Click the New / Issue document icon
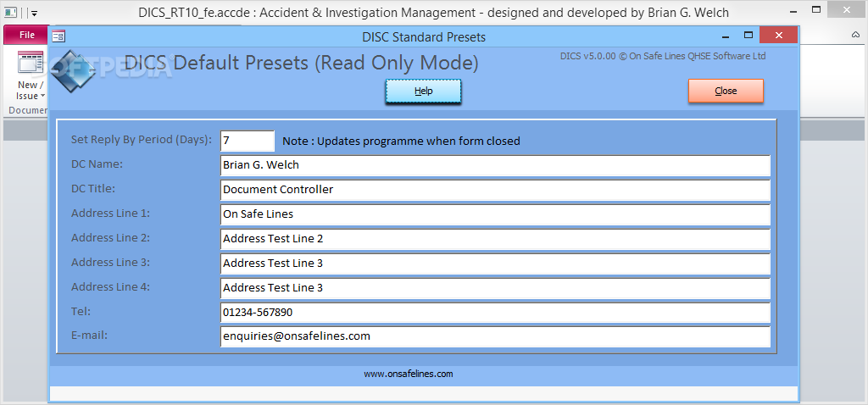Image resolution: width=868 pixels, height=405 pixels. click(x=30, y=63)
